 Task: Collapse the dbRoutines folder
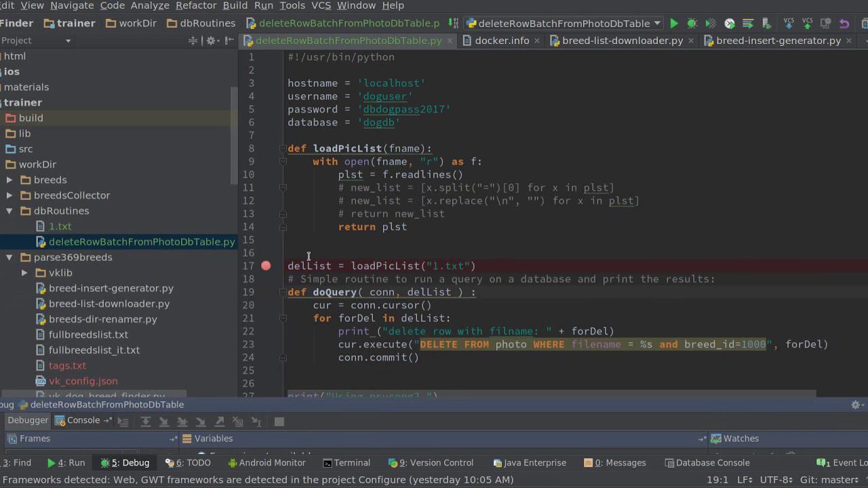point(9,211)
